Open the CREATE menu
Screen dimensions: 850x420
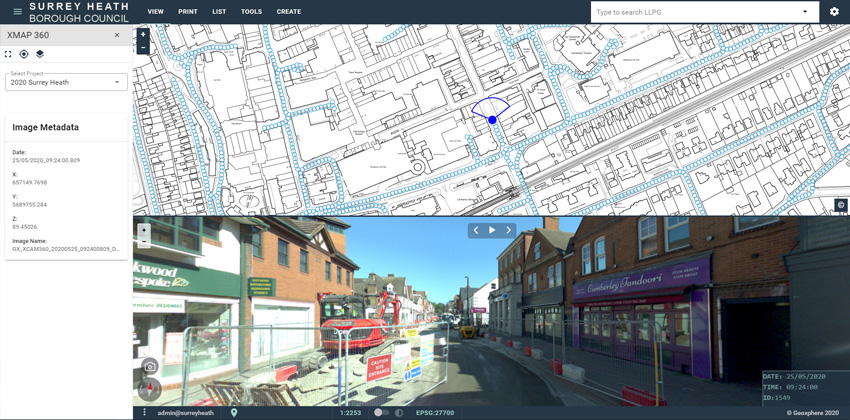(x=288, y=11)
